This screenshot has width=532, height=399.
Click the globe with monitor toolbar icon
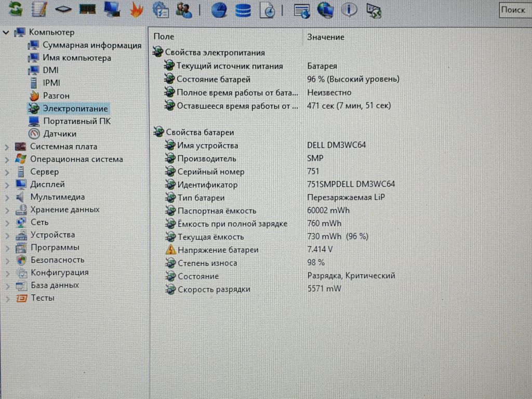[x=326, y=10]
